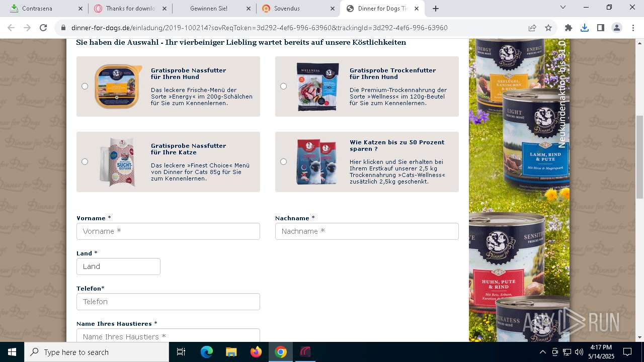
Task: Click the Type here to search box
Action: [97, 352]
